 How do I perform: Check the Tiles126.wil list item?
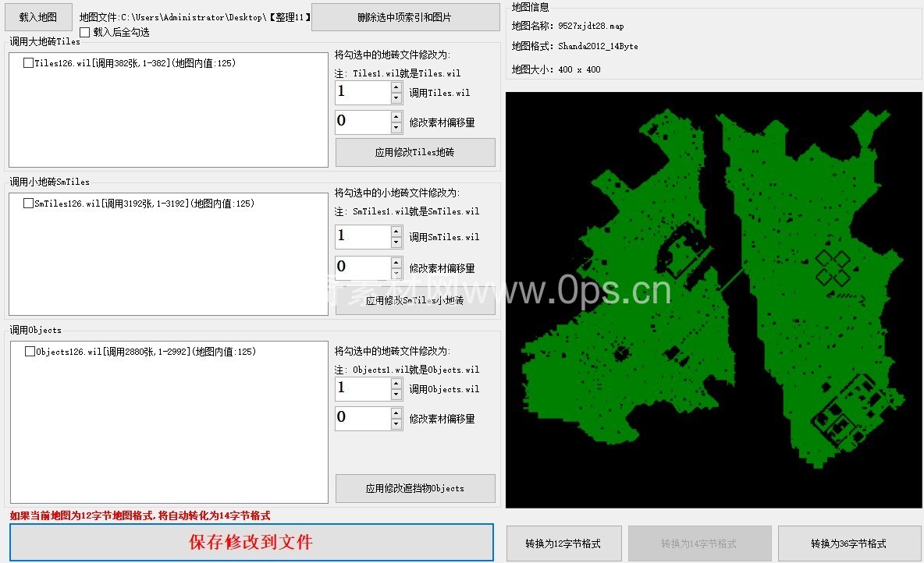[29, 63]
